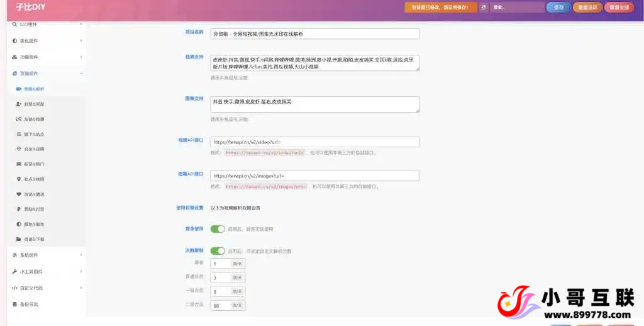Click the PayPal-style icon in sidebar
This screenshot has width=644, height=326.
(18, 209)
